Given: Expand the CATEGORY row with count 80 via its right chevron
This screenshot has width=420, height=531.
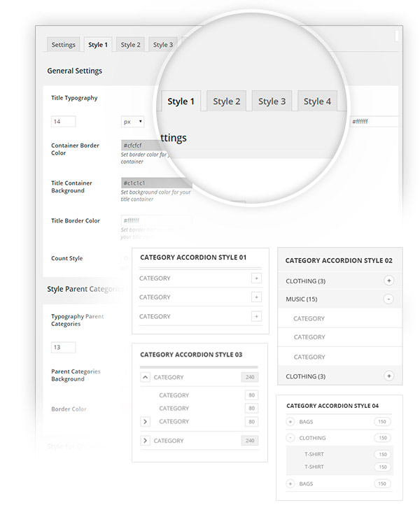Looking at the screenshot, I should (x=146, y=421).
